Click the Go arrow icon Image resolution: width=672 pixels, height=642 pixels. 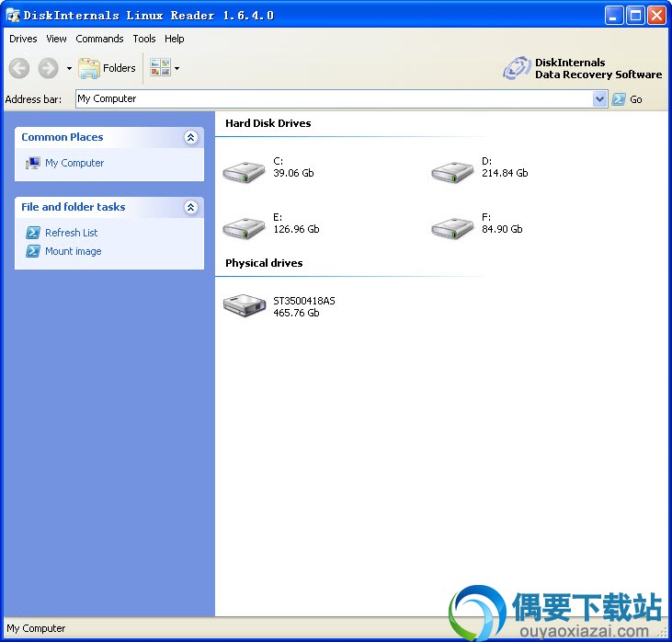619,99
